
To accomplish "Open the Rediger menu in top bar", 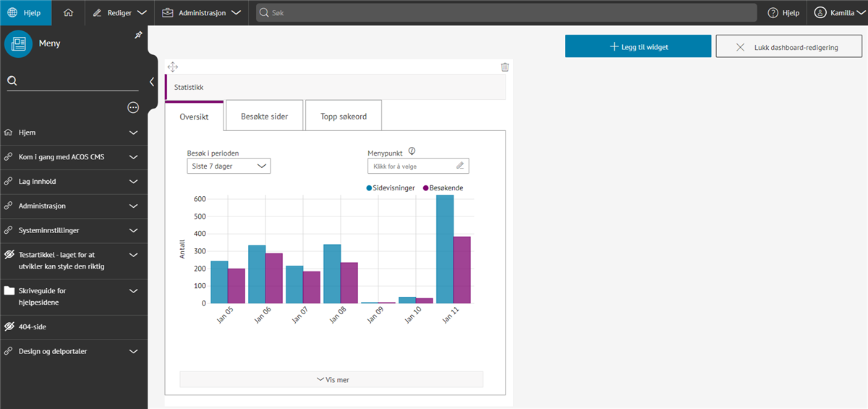I will (x=120, y=12).
